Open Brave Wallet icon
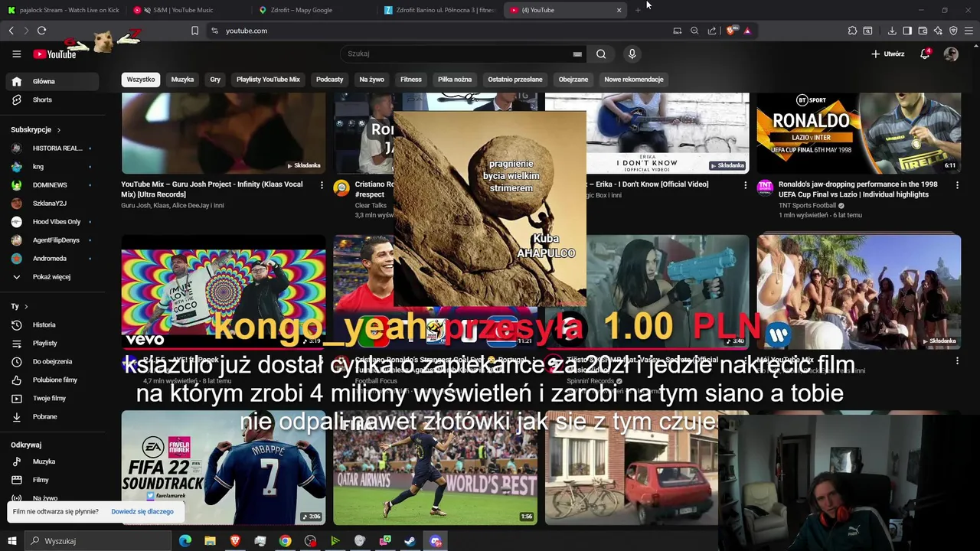The height and width of the screenshot is (551, 980). 923,31
